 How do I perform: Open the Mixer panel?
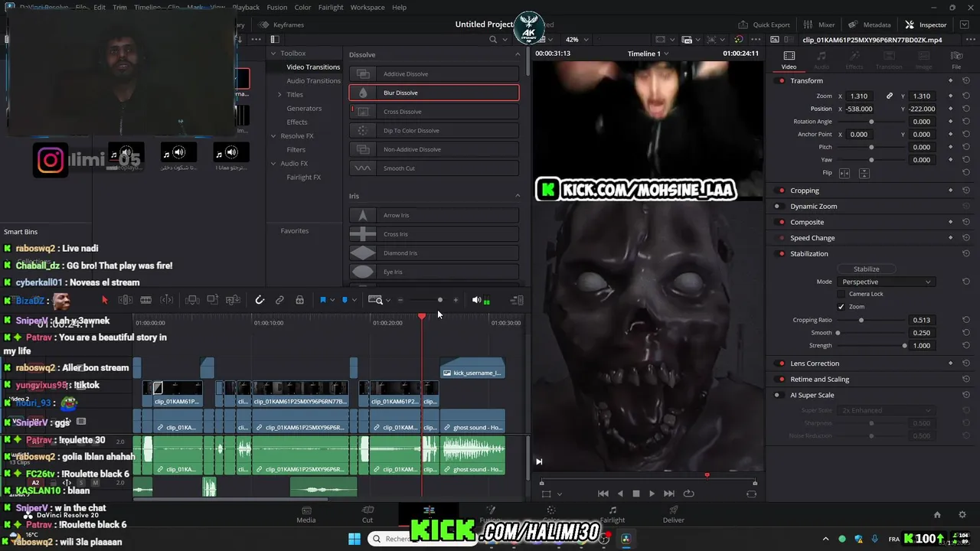pyautogui.click(x=819, y=24)
